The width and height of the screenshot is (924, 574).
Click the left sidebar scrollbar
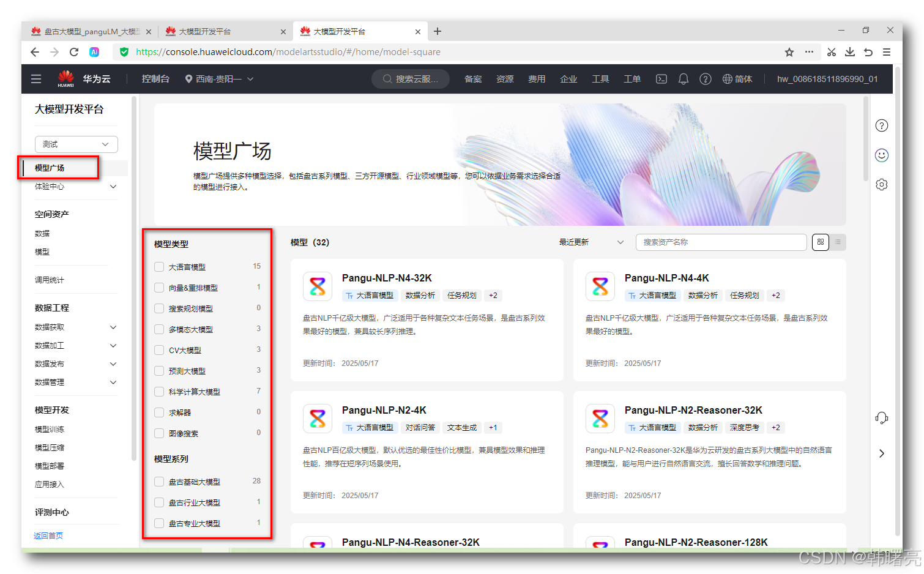pyautogui.click(x=134, y=278)
